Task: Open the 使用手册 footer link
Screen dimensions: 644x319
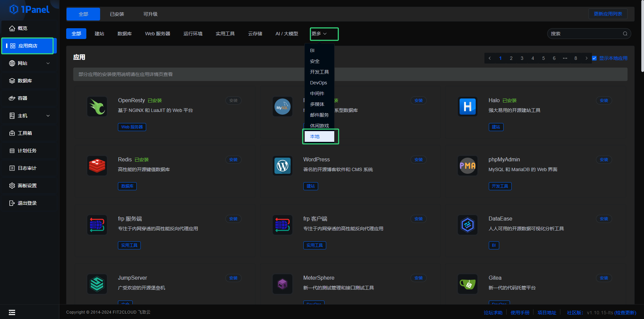Action: pos(520,313)
